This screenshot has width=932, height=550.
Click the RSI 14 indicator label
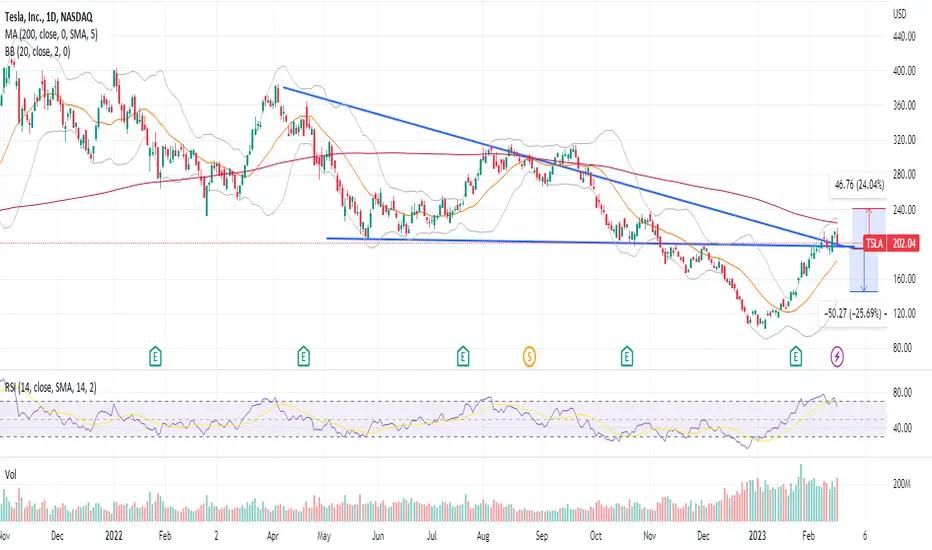pyautogui.click(x=51, y=388)
